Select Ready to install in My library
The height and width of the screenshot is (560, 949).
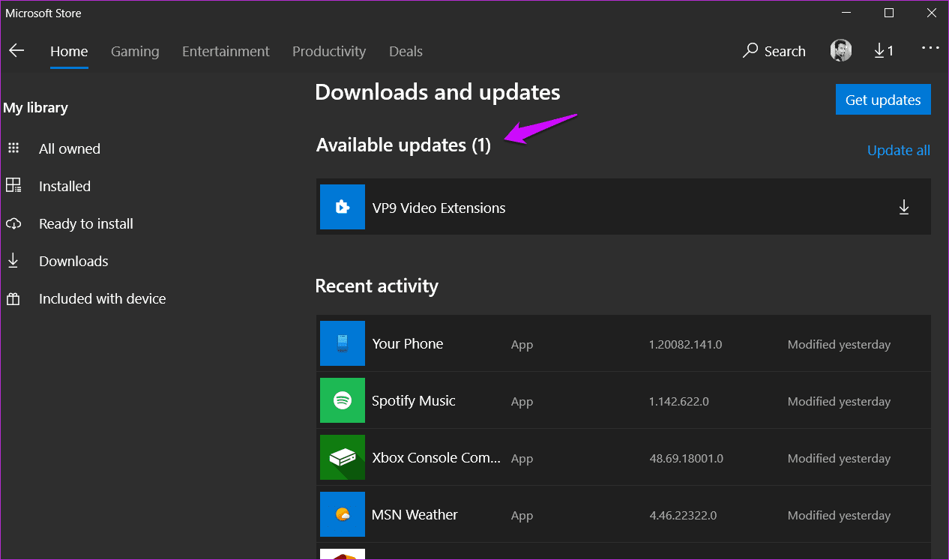tap(86, 223)
